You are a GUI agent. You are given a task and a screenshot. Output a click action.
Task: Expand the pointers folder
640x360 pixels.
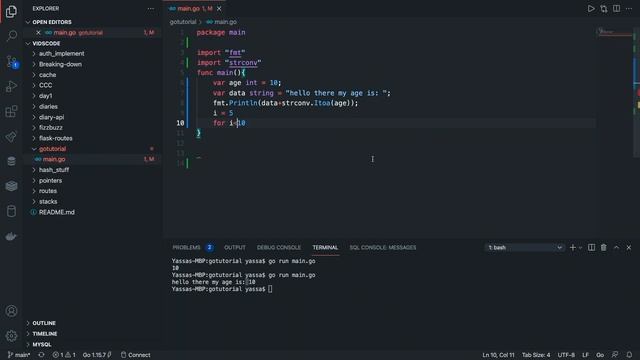coord(50,180)
